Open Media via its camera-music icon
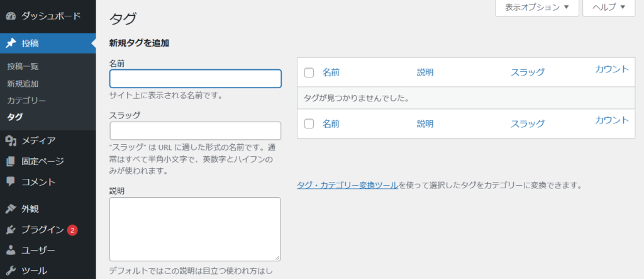644x279 pixels. click(x=11, y=140)
